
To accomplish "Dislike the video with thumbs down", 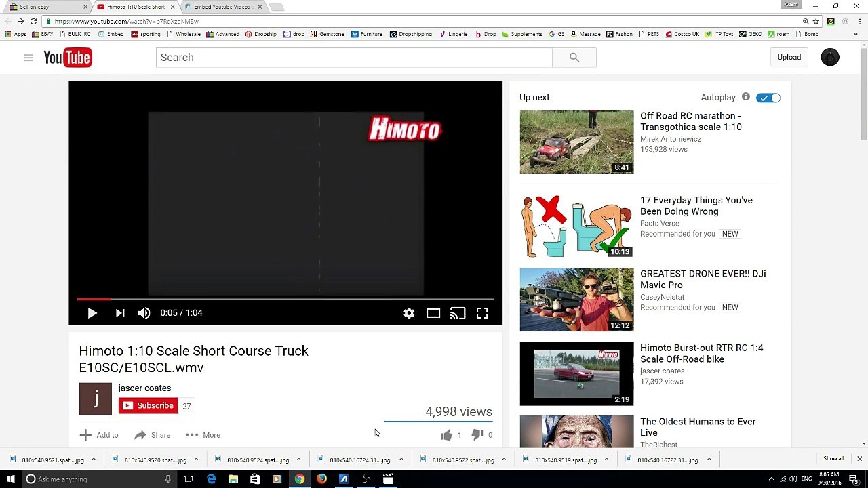I will [477, 435].
